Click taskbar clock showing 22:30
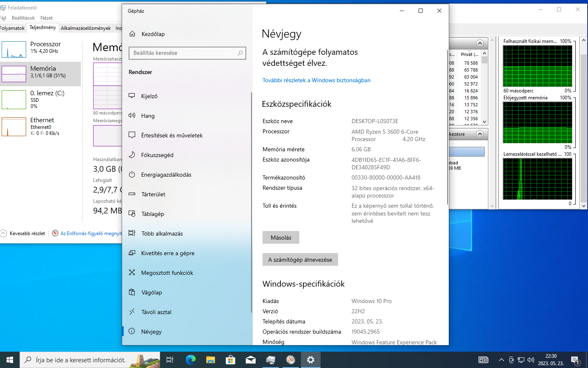The height and width of the screenshot is (368, 588). (x=551, y=360)
